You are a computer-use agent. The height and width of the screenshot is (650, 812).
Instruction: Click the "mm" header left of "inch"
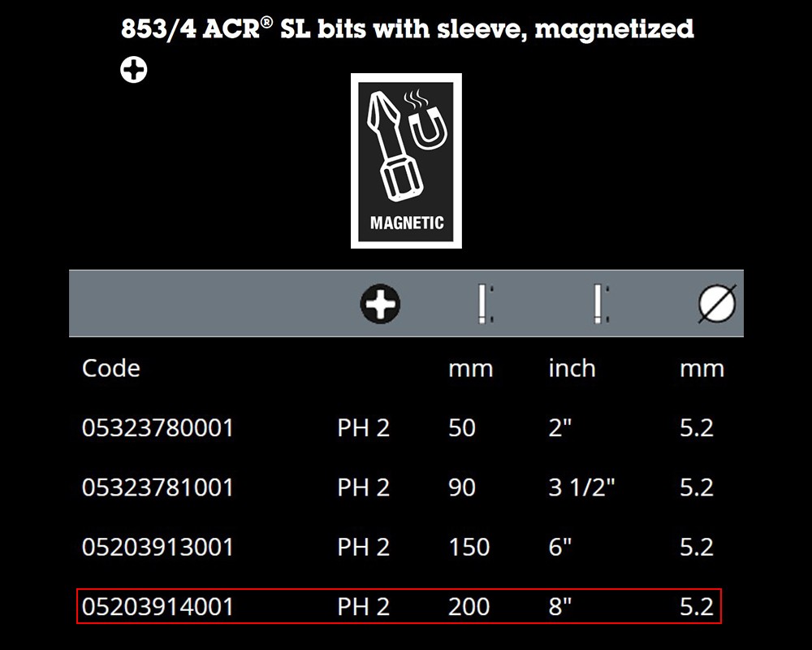[x=470, y=369]
